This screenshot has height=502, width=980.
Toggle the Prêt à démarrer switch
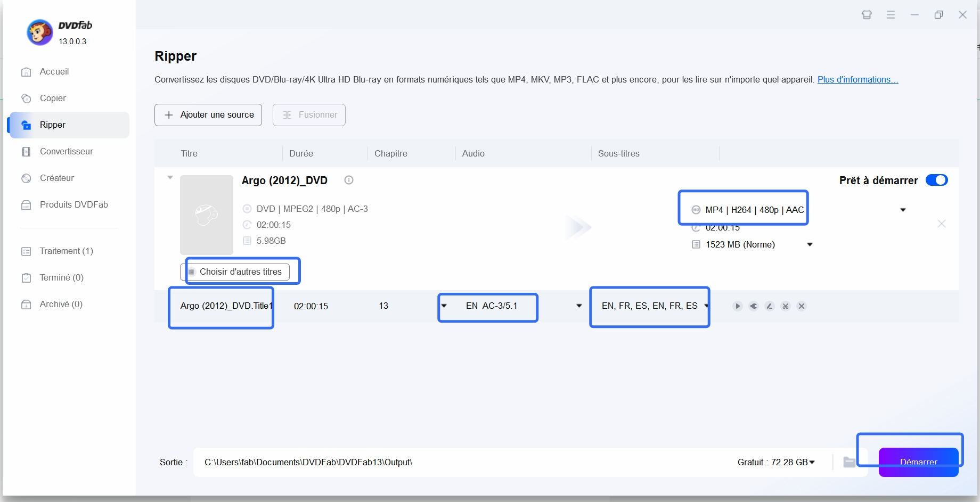coord(936,180)
